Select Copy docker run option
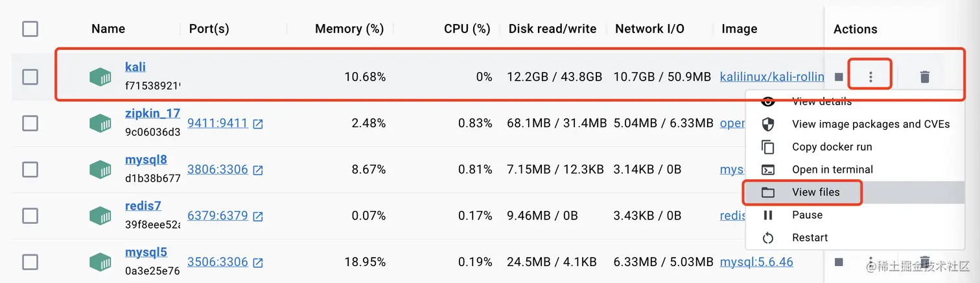This screenshot has height=283, width=980. 832,147
